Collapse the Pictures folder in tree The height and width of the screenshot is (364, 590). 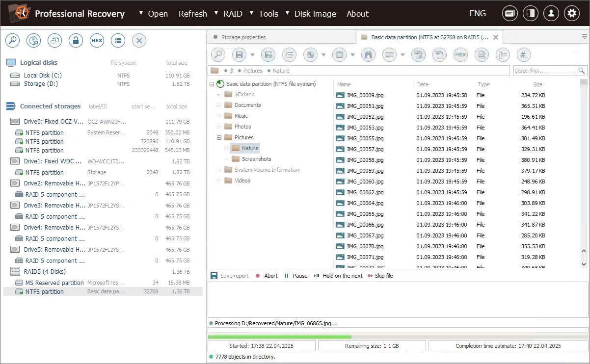click(x=219, y=137)
